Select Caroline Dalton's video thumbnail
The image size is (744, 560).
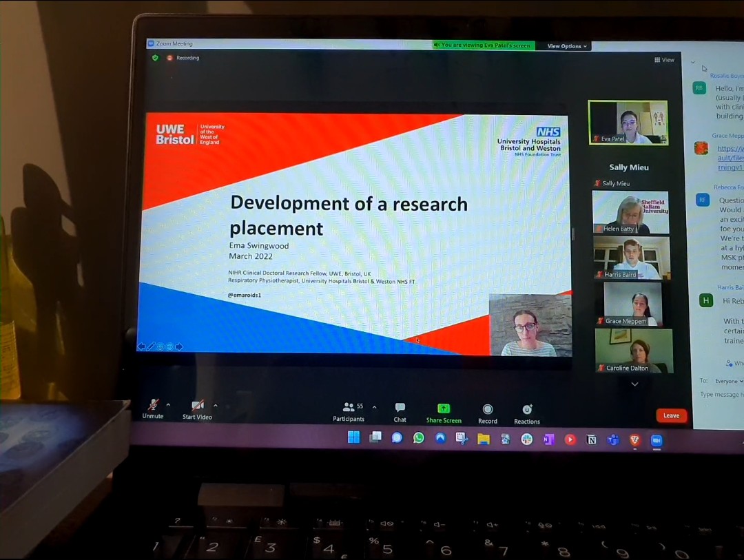coord(634,350)
